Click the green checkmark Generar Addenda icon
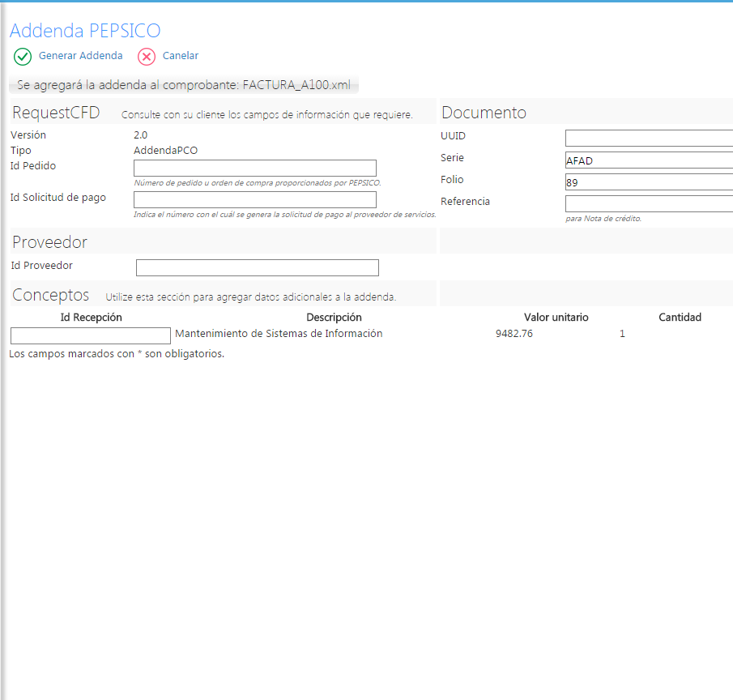 point(23,57)
